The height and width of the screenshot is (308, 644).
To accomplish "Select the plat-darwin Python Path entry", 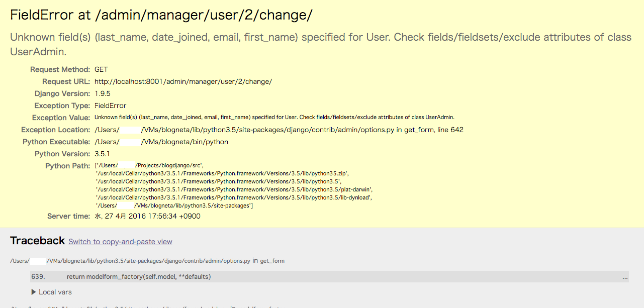I will [234, 189].
